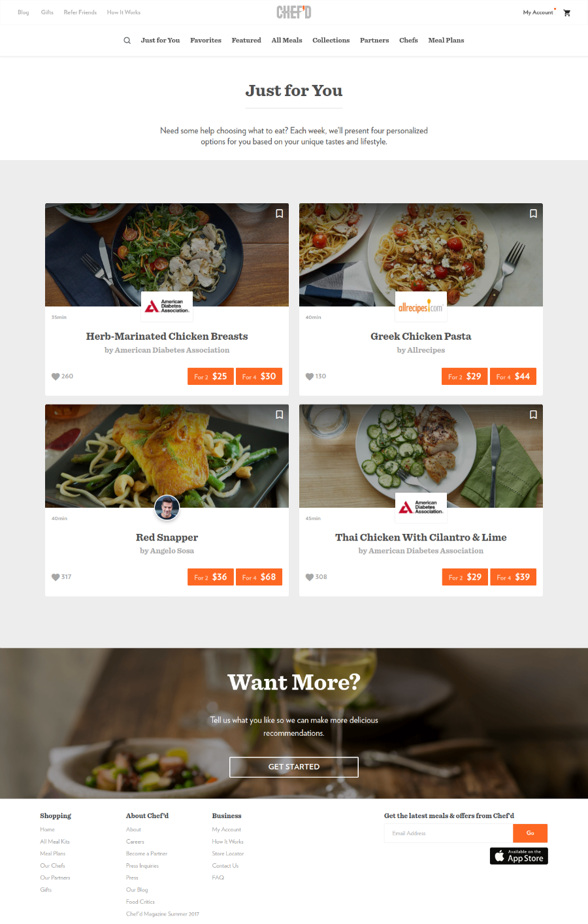Open the App Store download badge
This screenshot has width=588, height=924.
pyautogui.click(x=519, y=856)
